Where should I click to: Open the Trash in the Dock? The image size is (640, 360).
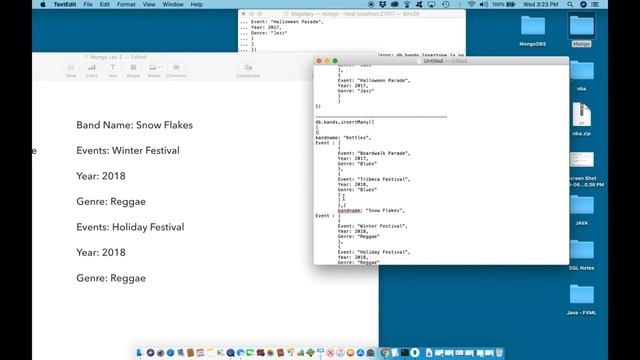[x=499, y=353]
